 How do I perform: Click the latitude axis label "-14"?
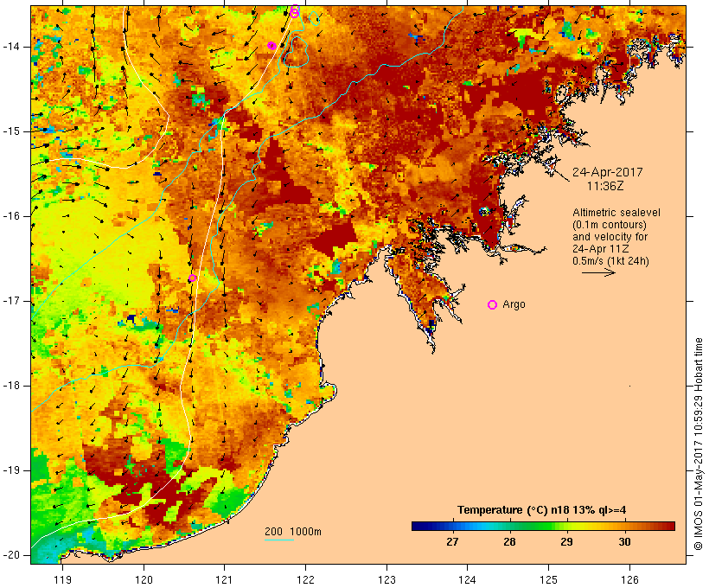pos(11,47)
